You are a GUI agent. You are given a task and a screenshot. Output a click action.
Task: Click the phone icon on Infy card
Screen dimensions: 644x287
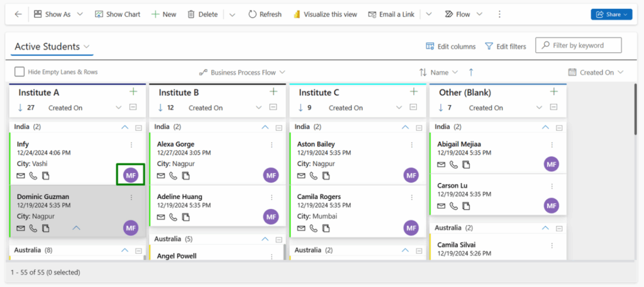pyautogui.click(x=33, y=176)
